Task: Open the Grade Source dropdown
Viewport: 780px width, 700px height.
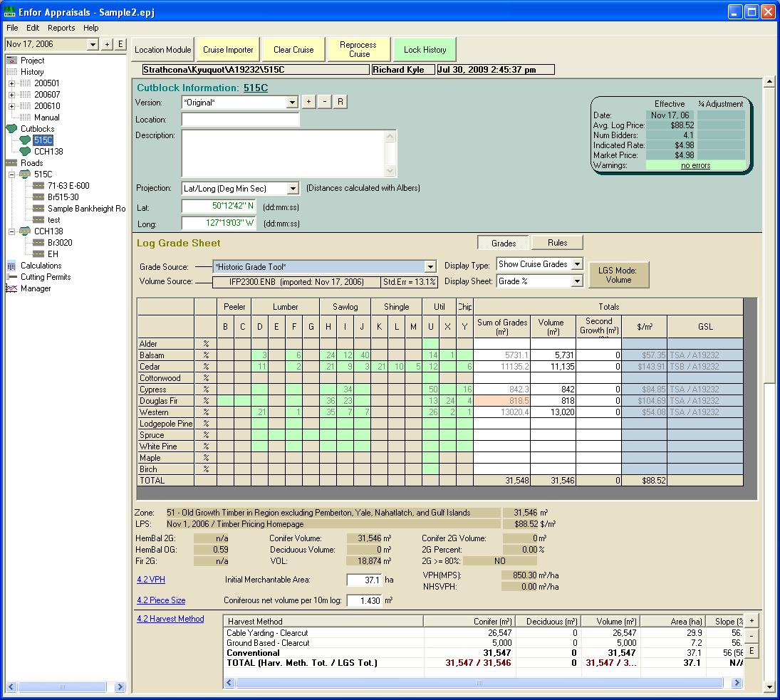Action: click(430, 267)
